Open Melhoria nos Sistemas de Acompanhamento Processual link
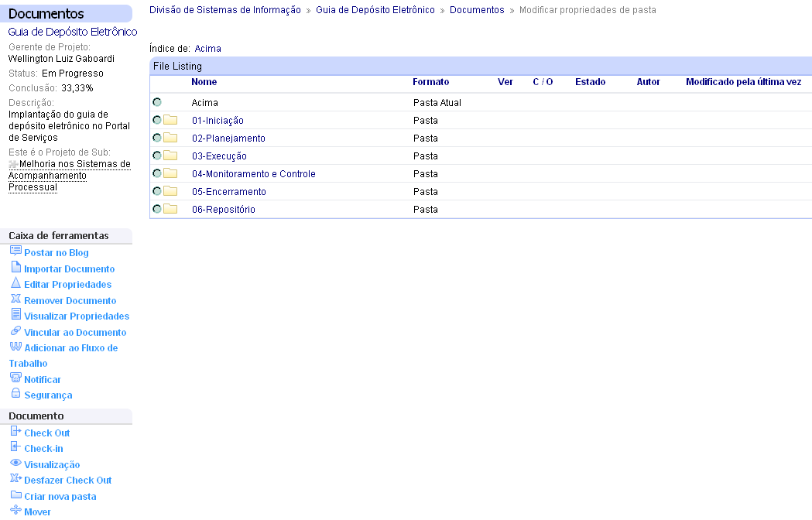 (x=70, y=176)
